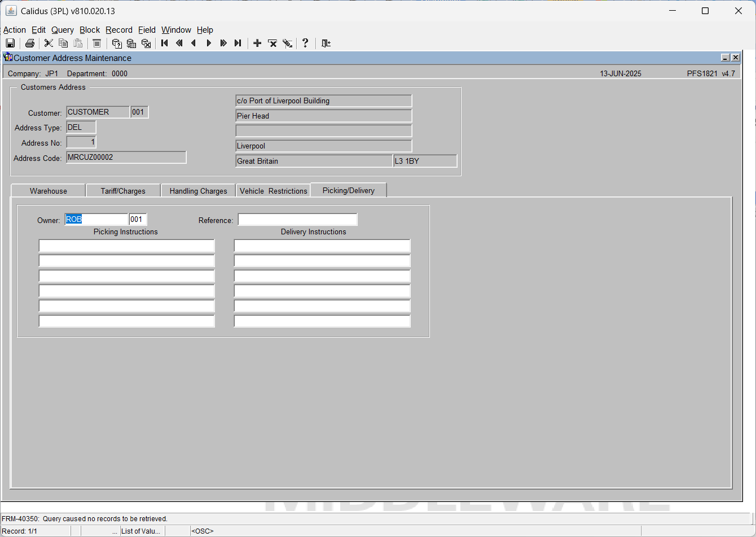Click the next block double-arrow icon

click(x=223, y=43)
